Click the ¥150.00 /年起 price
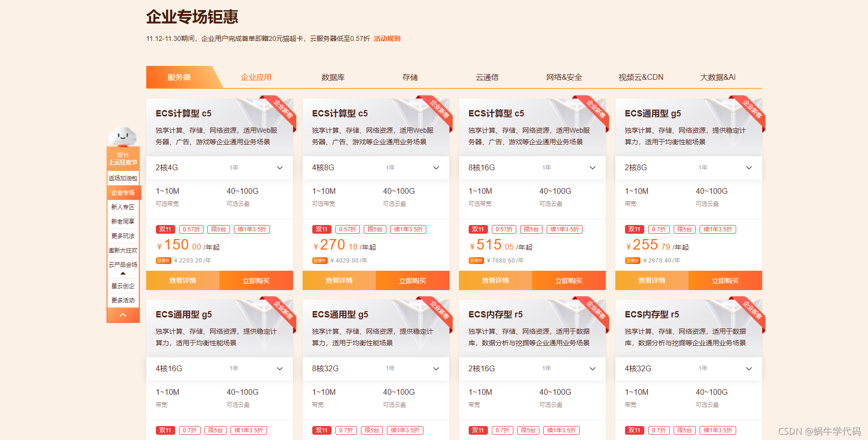This screenshot has height=440, width=868. click(188, 245)
